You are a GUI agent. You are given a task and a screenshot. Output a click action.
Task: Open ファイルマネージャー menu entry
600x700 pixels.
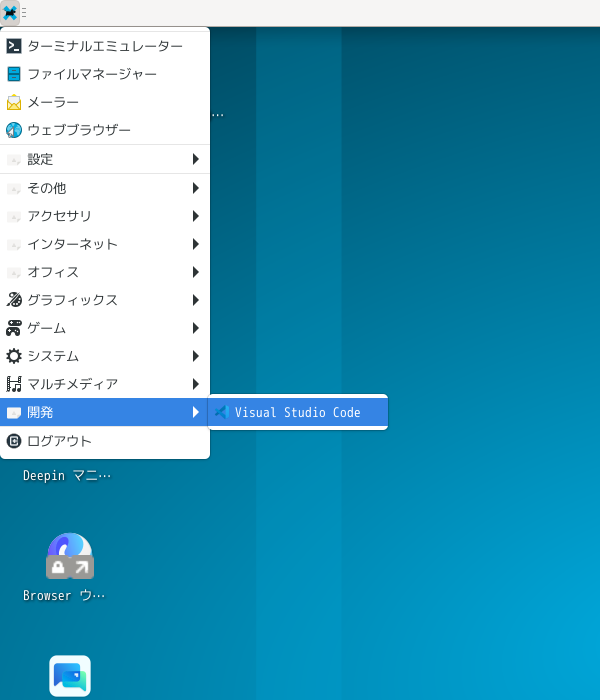(x=105, y=74)
